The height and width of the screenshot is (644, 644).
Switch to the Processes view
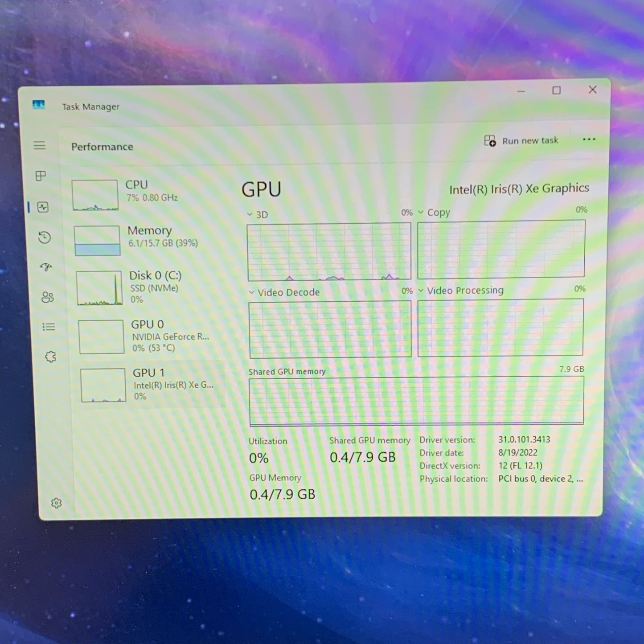pos(41,176)
